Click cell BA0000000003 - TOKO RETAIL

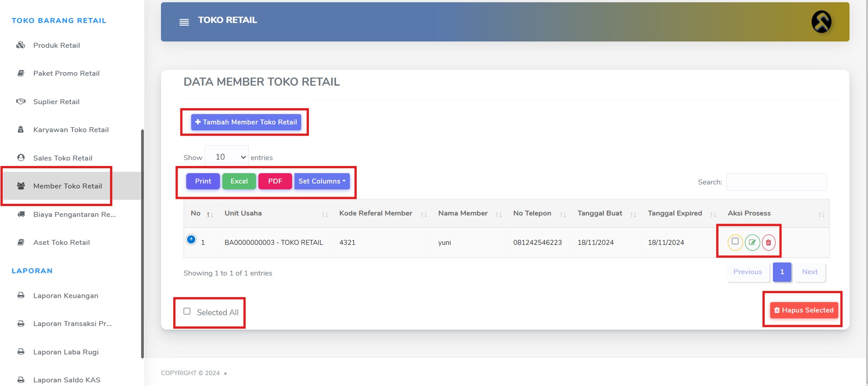274,243
